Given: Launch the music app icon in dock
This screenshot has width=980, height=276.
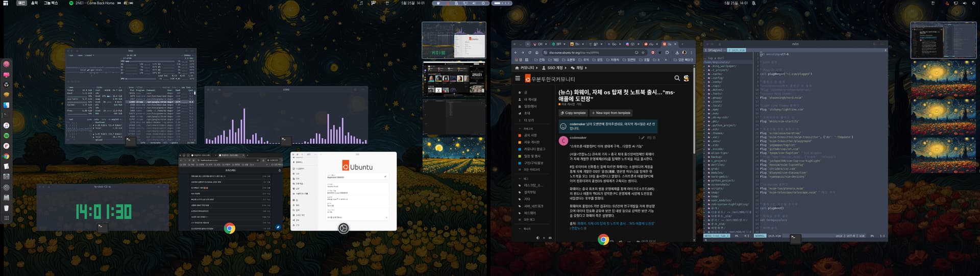Looking at the screenshot, I should click(6, 126).
